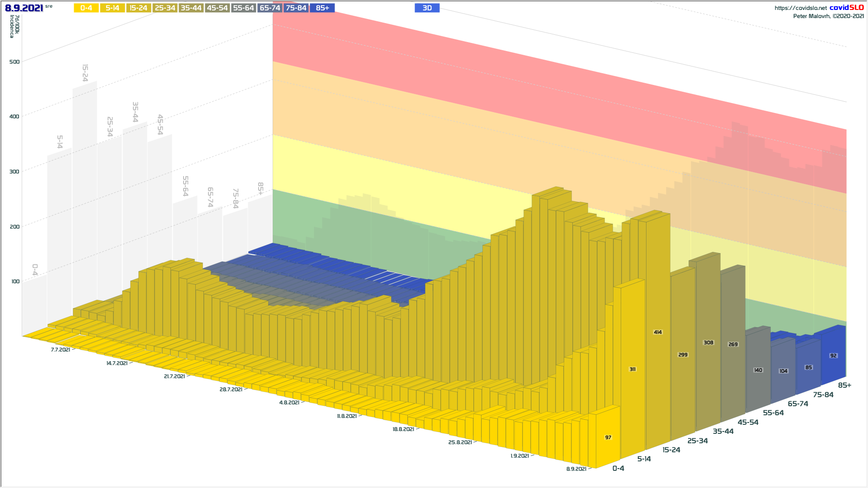This screenshot has height=488, width=868.
Task: Toggle the 55-64 legend button
Action: (x=244, y=8)
